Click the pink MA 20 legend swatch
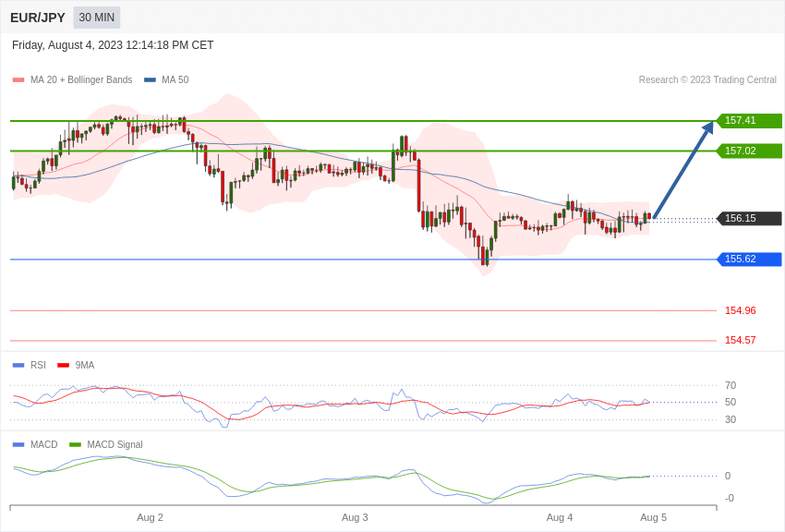Image resolution: width=785 pixels, height=532 pixels. click(18, 80)
